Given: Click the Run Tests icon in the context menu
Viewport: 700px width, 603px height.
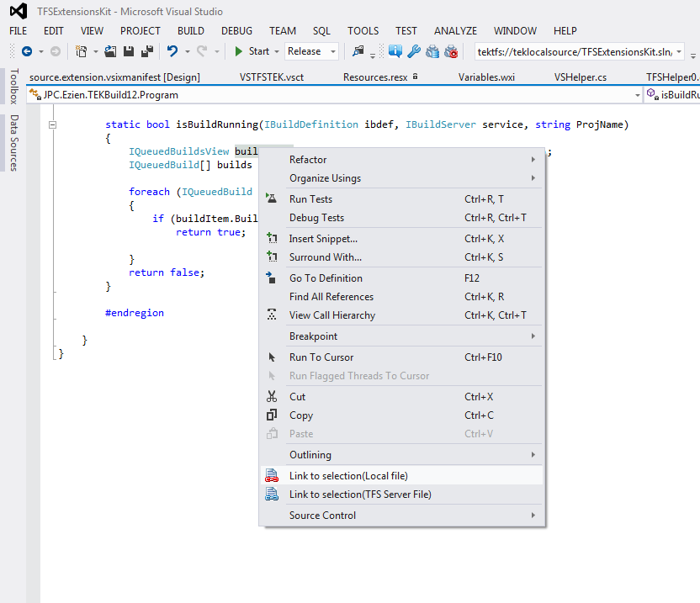Looking at the screenshot, I should 271,199.
